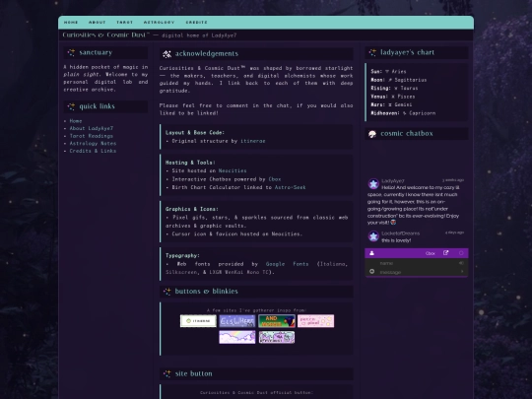
Task: Click the LadyAye7 username in chat
Action: click(x=393, y=181)
